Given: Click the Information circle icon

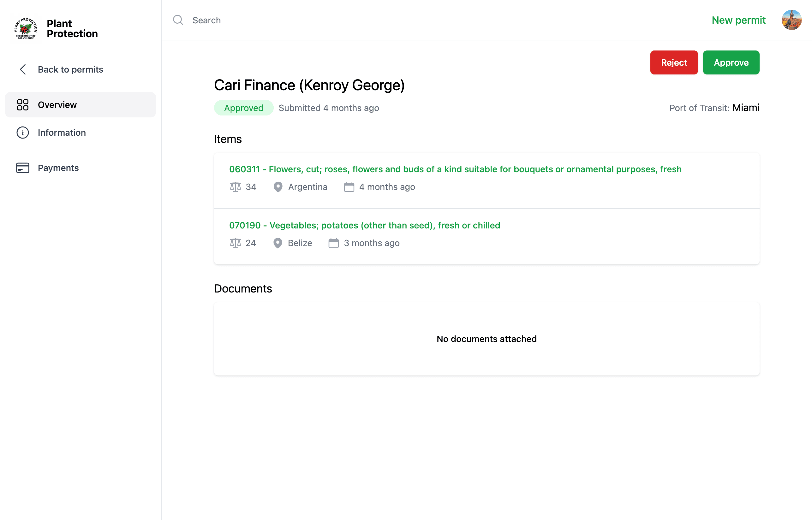Looking at the screenshot, I should pos(23,133).
